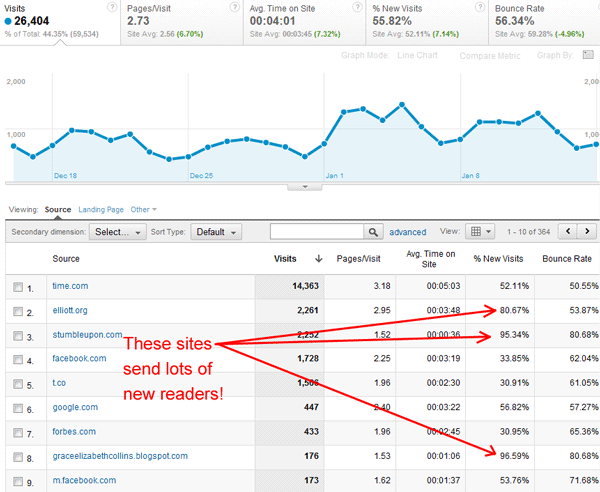
Task: Open the Other viewing options menu
Action: click(x=144, y=210)
